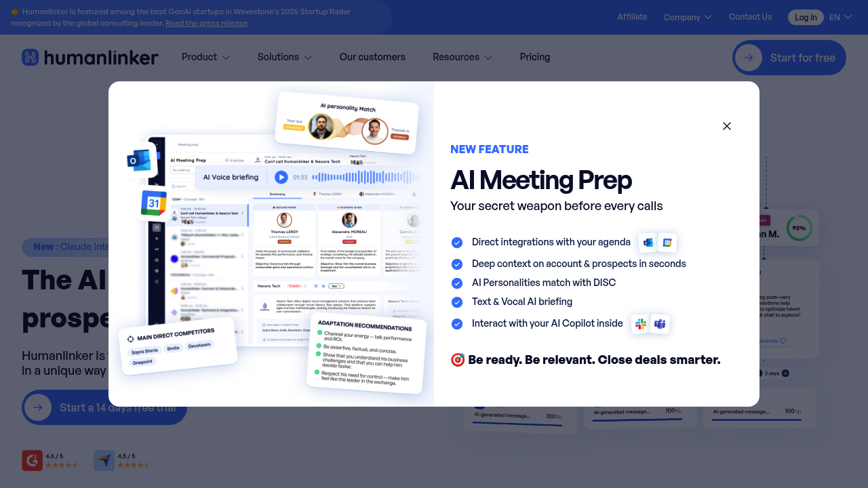Click the photo beside the 'Influencer' tag

tap(321, 127)
